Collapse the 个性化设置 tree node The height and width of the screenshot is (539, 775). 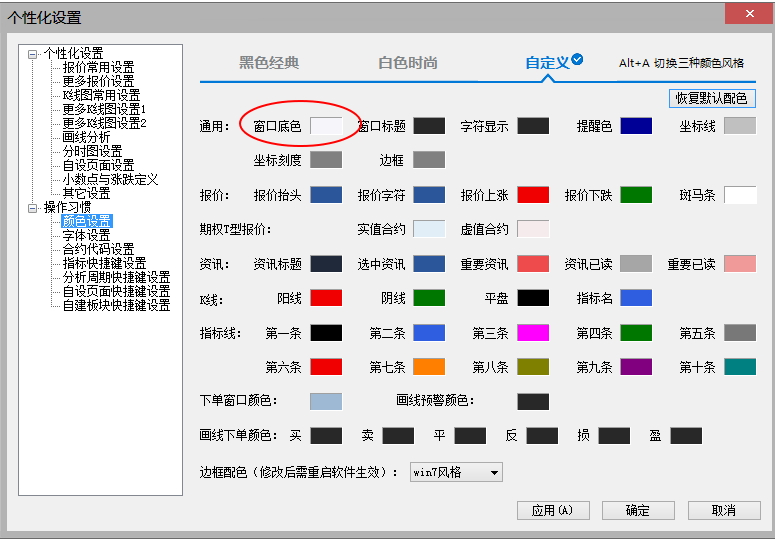pos(33,54)
